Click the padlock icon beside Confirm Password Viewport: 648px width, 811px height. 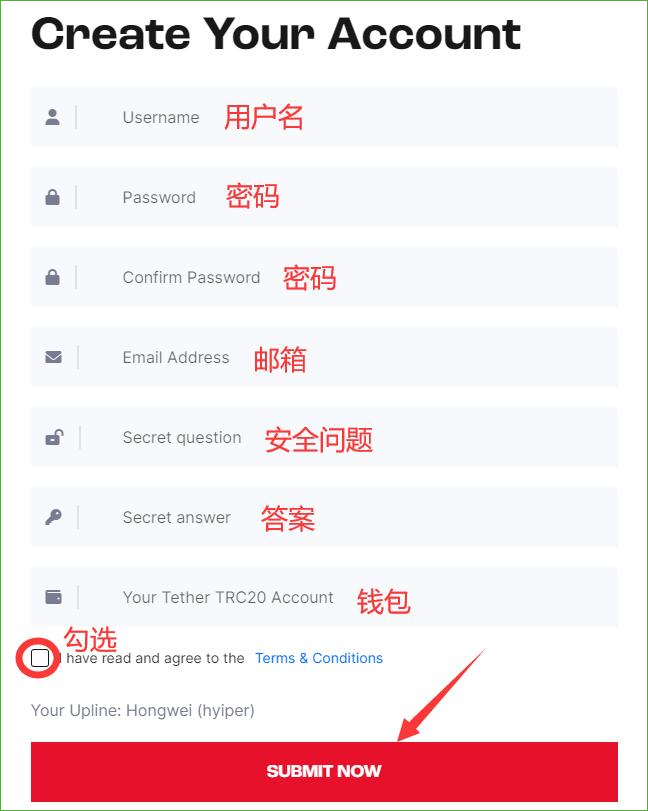pos(52,277)
